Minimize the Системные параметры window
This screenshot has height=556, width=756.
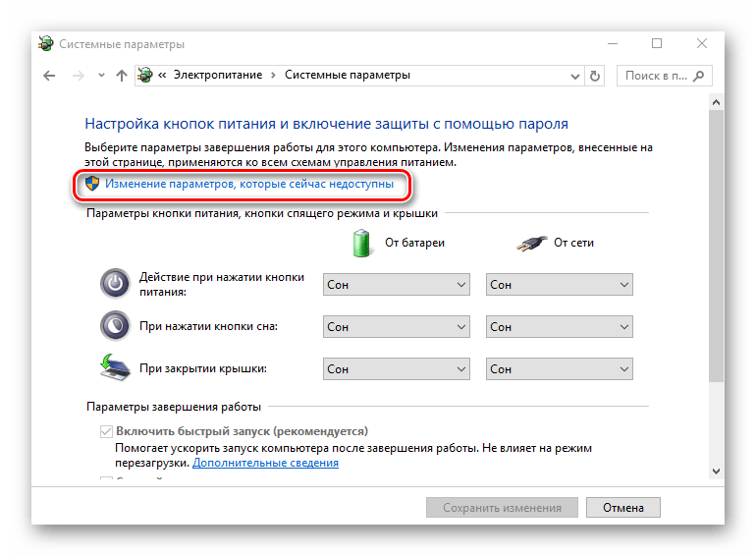613,43
